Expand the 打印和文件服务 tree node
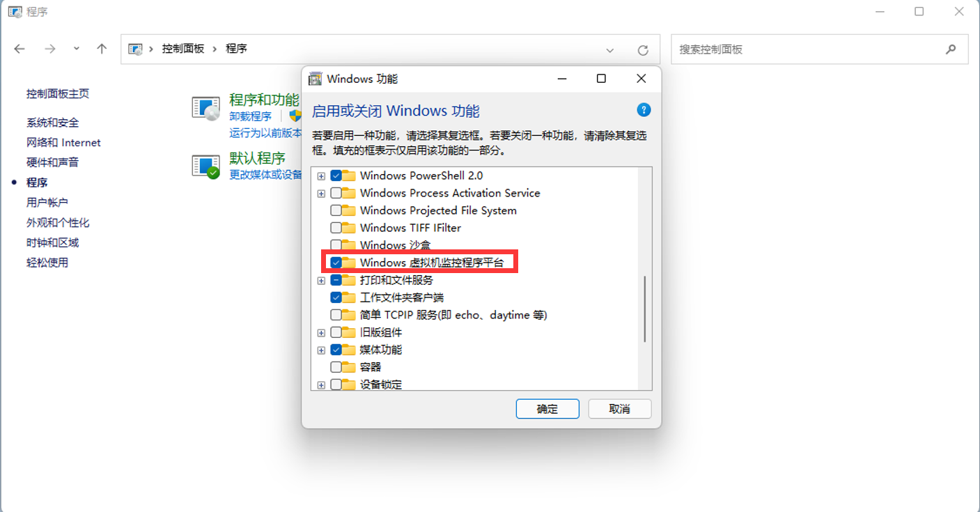 pyautogui.click(x=321, y=280)
